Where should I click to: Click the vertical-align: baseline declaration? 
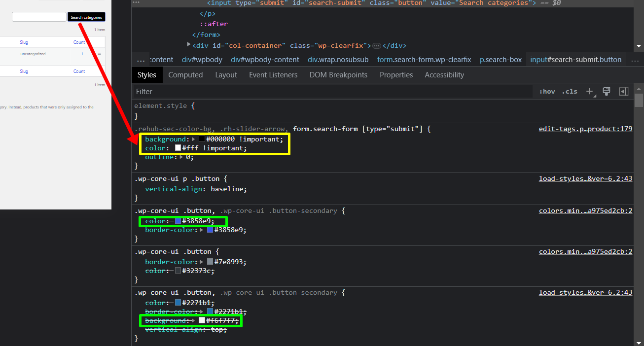pos(196,189)
